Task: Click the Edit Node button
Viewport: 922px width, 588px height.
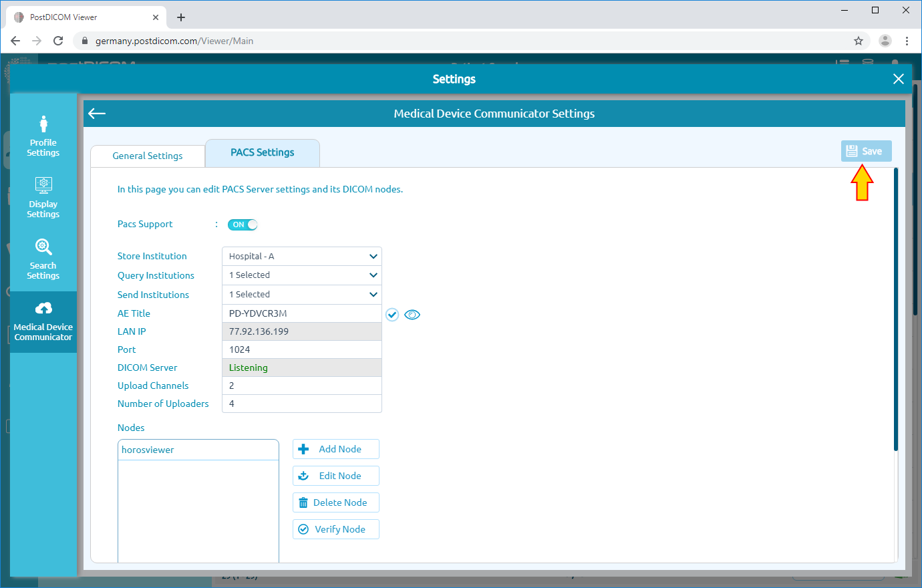Action: coord(336,476)
